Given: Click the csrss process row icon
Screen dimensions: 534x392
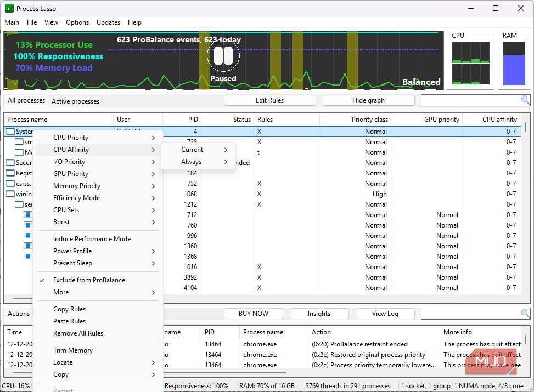Looking at the screenshot, I should tap(10, 184).
